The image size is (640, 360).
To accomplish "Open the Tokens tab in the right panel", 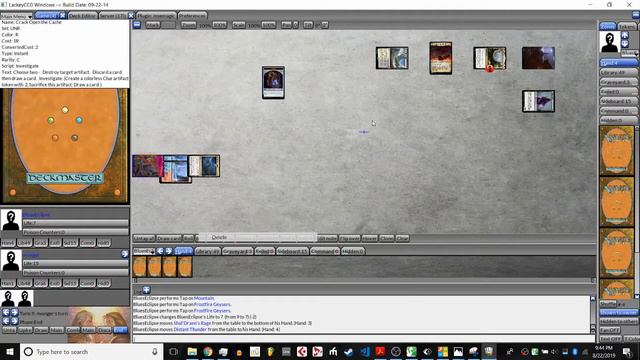I will click(627, 26).
